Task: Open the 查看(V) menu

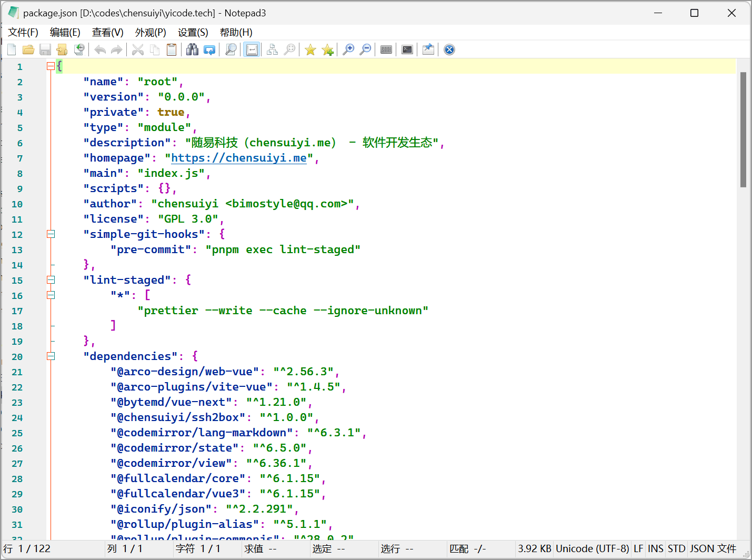Action: [108, 33]
